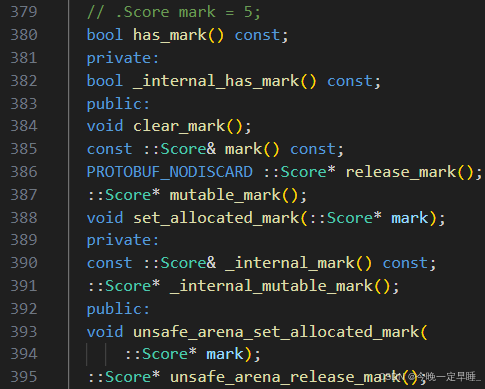Screen dimensions: 485x389
Task: Click the unsafe_arena_set_allocated_mark function name
Action: (276, 332)
